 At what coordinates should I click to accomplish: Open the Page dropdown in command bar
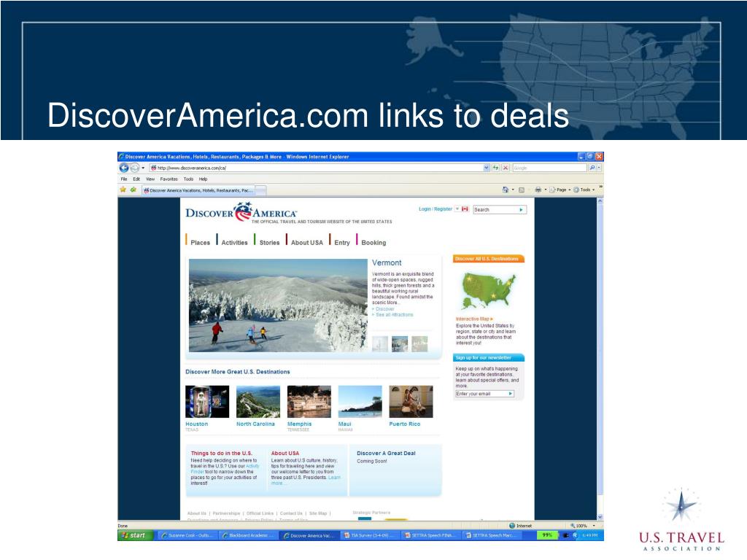pos(560,190)
